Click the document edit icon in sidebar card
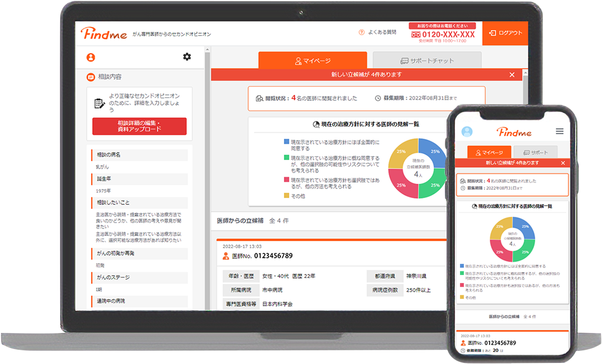 (100, 103)
